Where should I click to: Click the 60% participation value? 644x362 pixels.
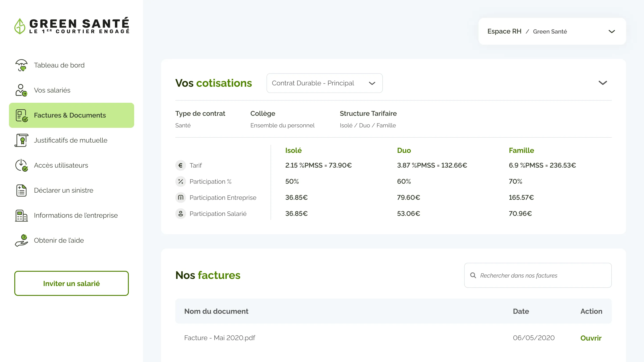click(404, 181)
